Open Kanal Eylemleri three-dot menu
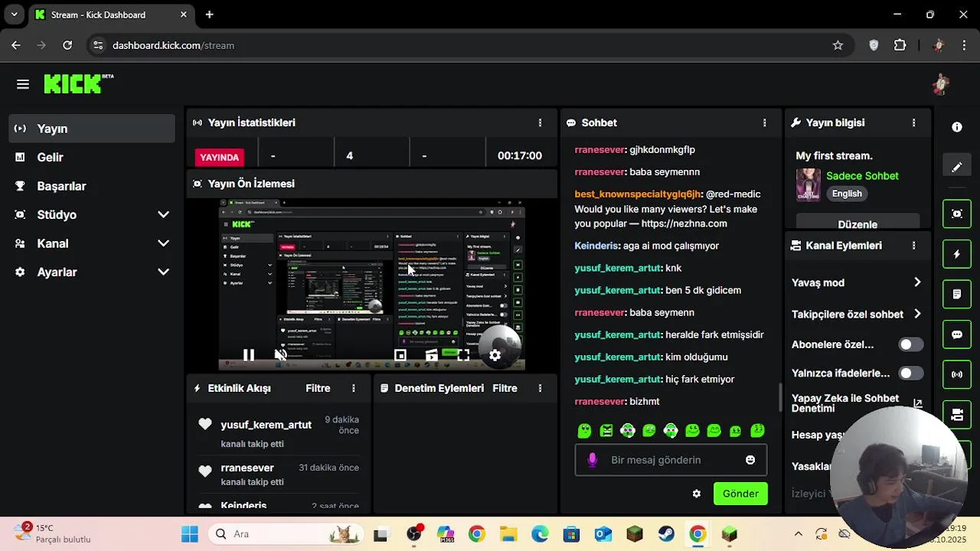Image resolution: width=980 pixels, height=551 pixels. 913,246
